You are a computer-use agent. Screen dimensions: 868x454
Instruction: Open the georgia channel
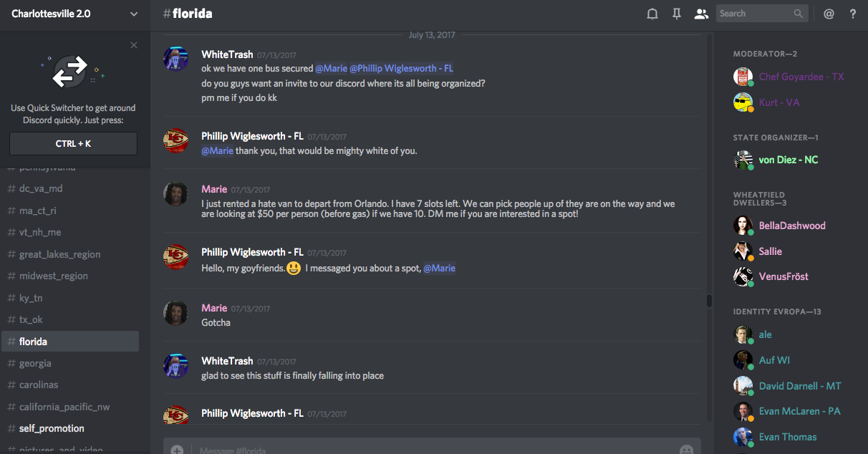coord(35,363)
